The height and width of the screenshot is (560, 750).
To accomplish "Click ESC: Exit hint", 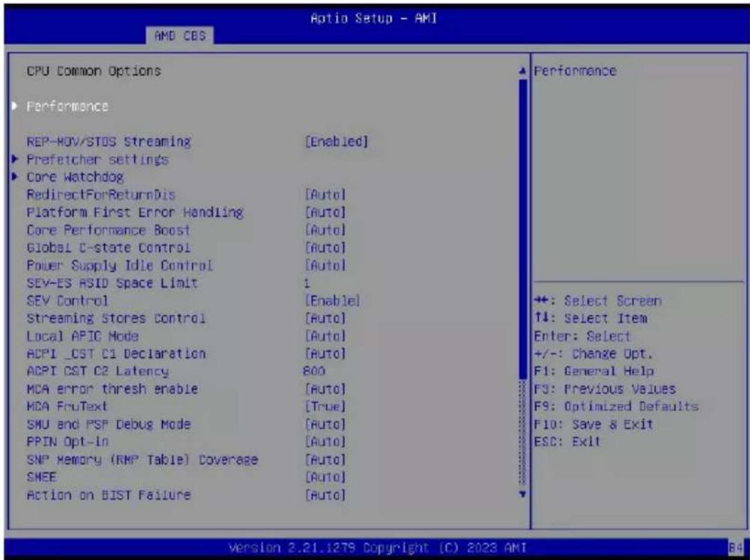I will click(x=567, y=442).
